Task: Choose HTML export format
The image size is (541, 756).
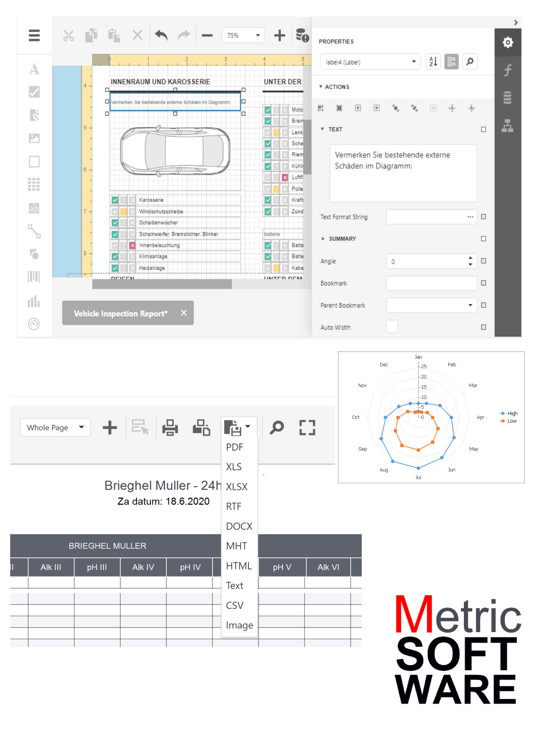Action: pyautogui.click(x=239, y=566)
